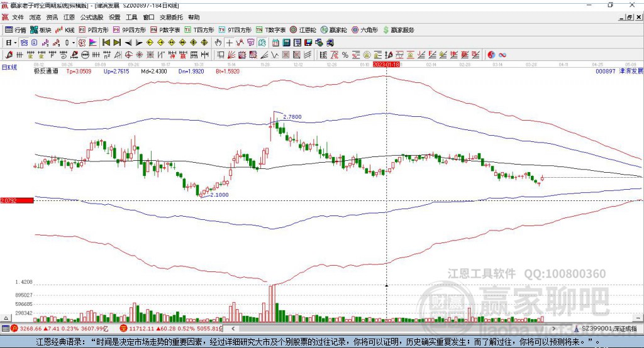Open the 江恩轮 Gann wheel tool
Image resolution: width=644 pixels, height=348 pixels.
coord(303,30)
